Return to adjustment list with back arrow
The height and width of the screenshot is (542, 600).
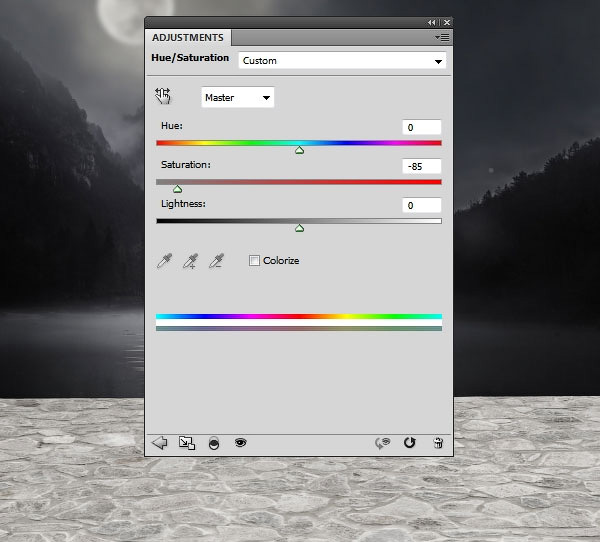tap(160, 443)
